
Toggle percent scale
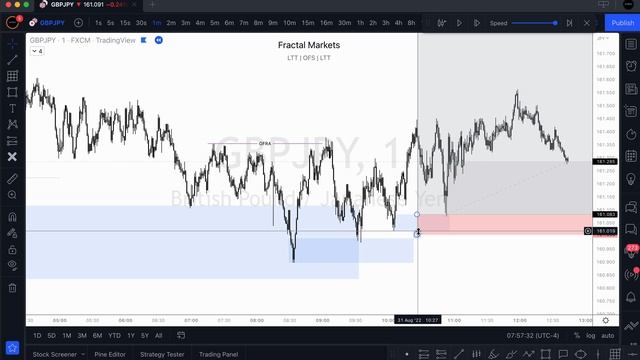(577, 336)
